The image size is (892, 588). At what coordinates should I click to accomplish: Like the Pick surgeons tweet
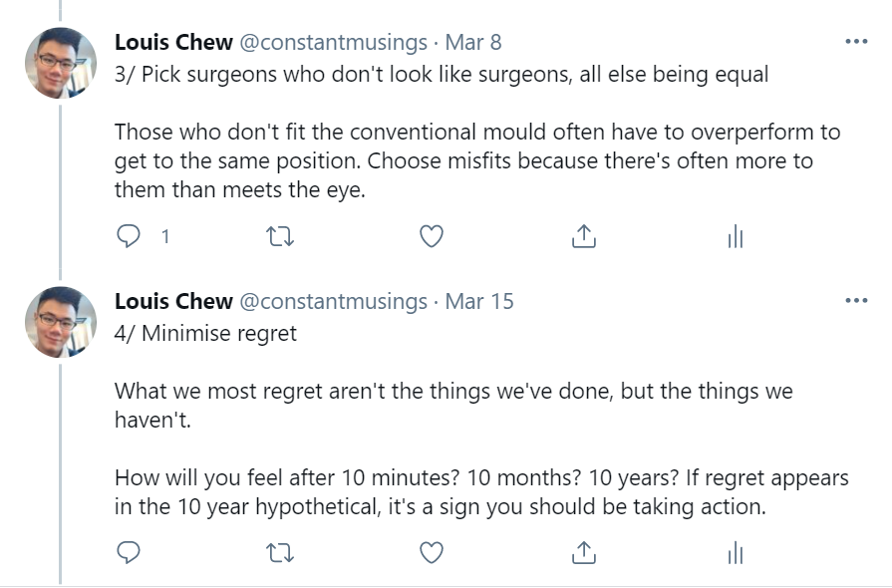point(431,236)
